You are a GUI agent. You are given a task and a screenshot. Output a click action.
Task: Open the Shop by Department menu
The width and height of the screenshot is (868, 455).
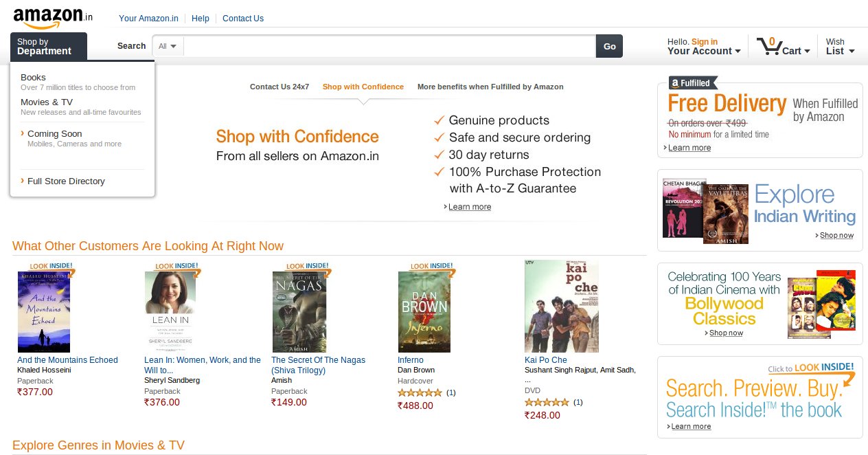coord(48,47)
